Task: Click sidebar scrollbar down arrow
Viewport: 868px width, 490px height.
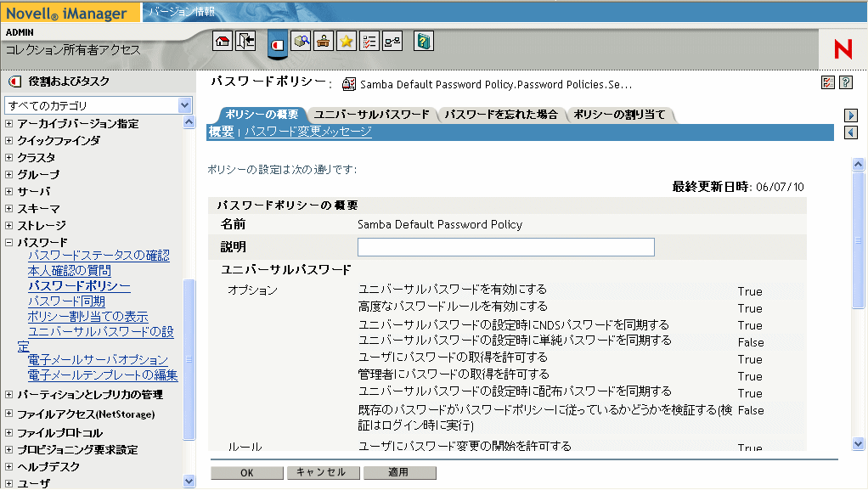Action: click(x=189, y=482)
